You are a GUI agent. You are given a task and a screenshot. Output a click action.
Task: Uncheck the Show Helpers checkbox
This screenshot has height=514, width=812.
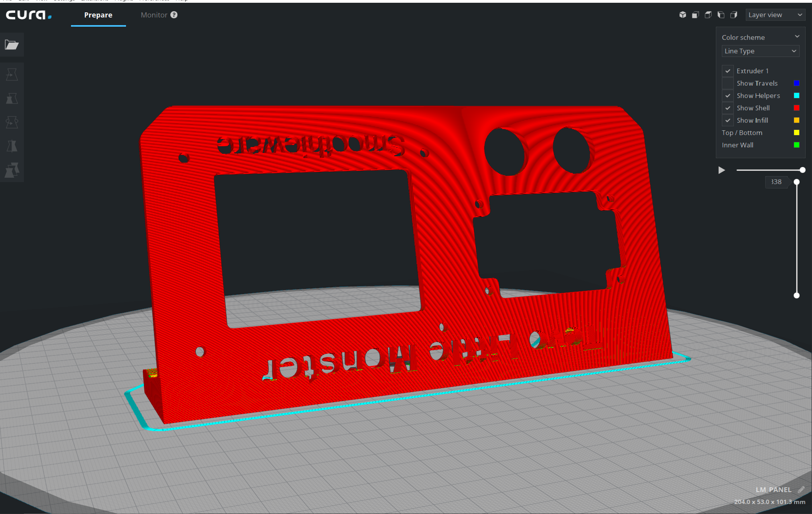[x=727, y=96]
